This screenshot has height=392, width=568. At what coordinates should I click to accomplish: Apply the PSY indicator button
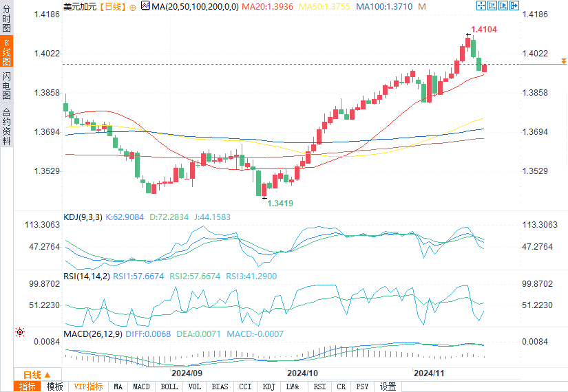[x=362, y=386]
